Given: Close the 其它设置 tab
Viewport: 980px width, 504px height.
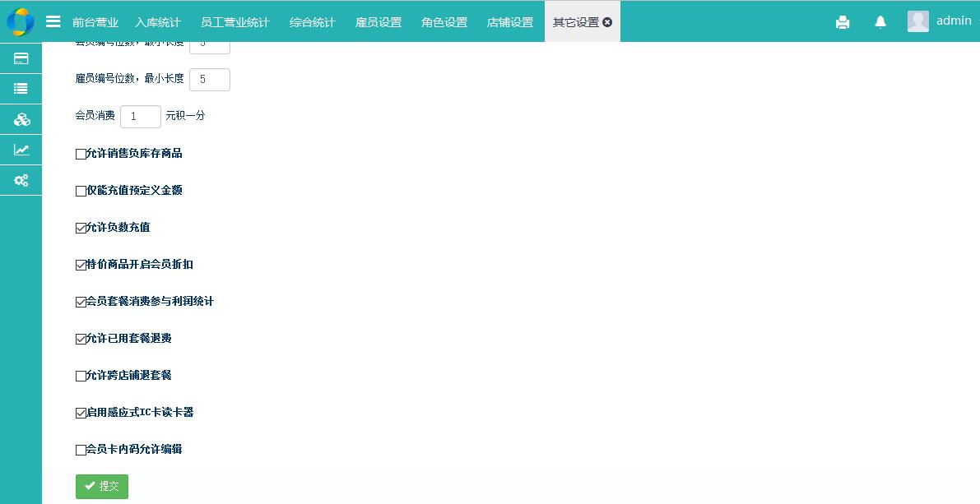Looking at the screenshot, I should tap(607, 22).
